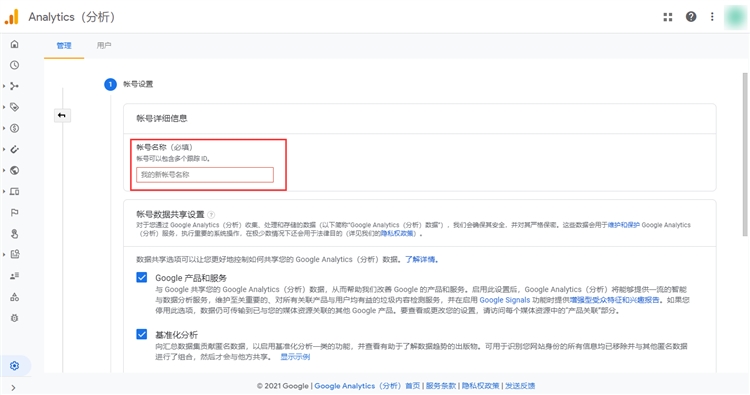The height and width of the screenshot is (395, 750).
Task: Open the Tech devices icon
Action: pos(14,191)
